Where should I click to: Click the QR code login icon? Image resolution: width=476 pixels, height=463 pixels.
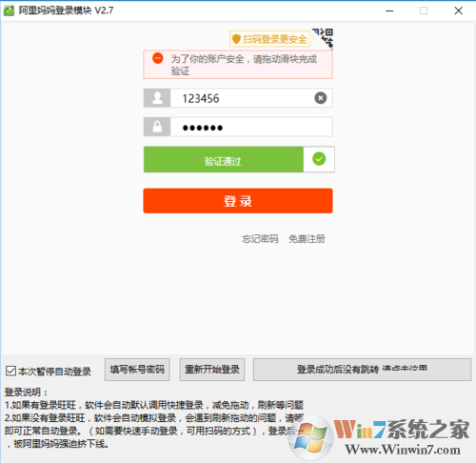[324, 38]
